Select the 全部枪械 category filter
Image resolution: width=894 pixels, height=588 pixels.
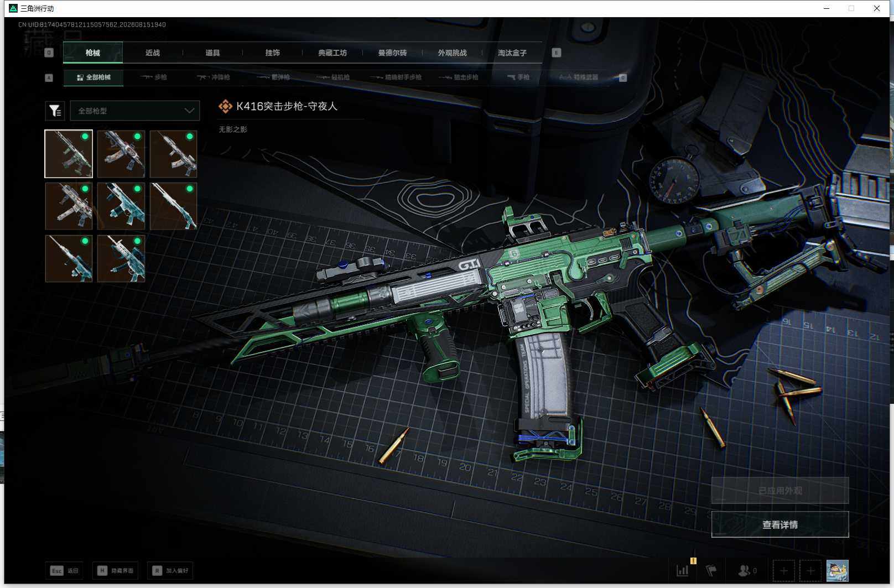tap(93, 77)
